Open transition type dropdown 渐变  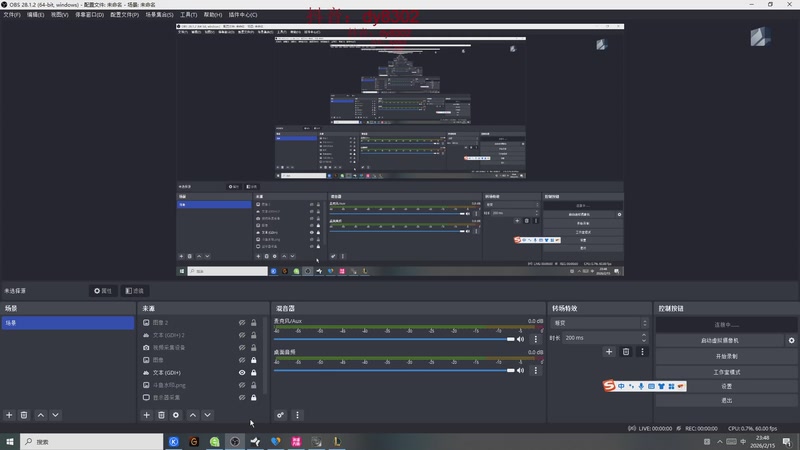(599, 323)
